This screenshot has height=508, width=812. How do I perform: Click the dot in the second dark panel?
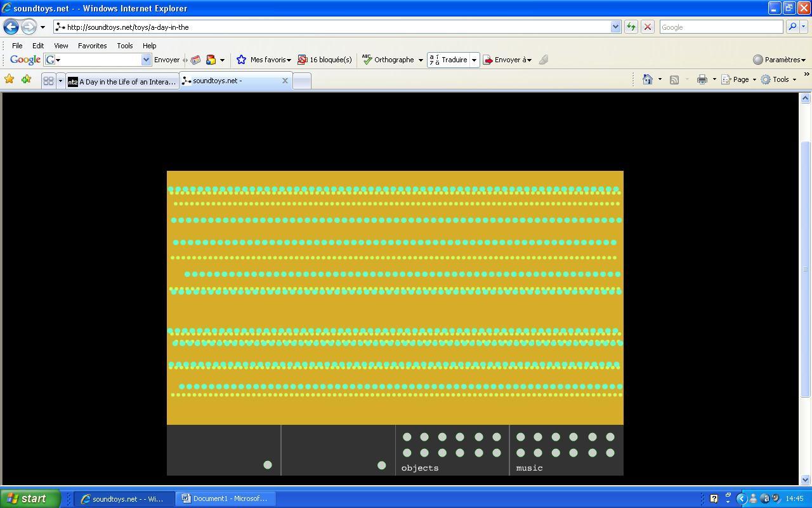[381, 465]
